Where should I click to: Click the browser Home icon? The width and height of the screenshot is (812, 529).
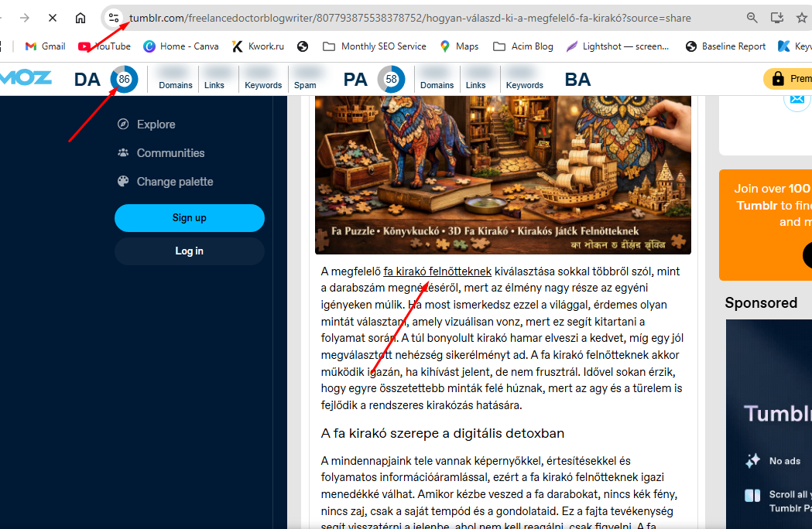81,18
